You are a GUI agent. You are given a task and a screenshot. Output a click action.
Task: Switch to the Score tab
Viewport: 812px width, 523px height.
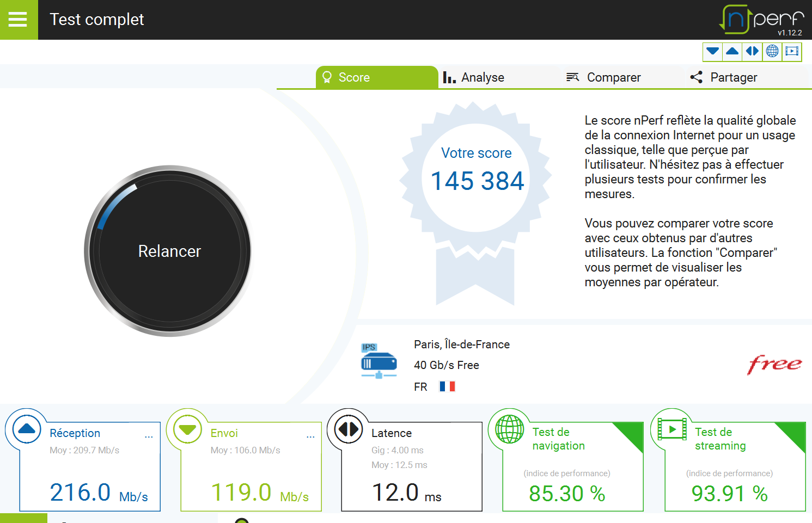tap(377, 77)
